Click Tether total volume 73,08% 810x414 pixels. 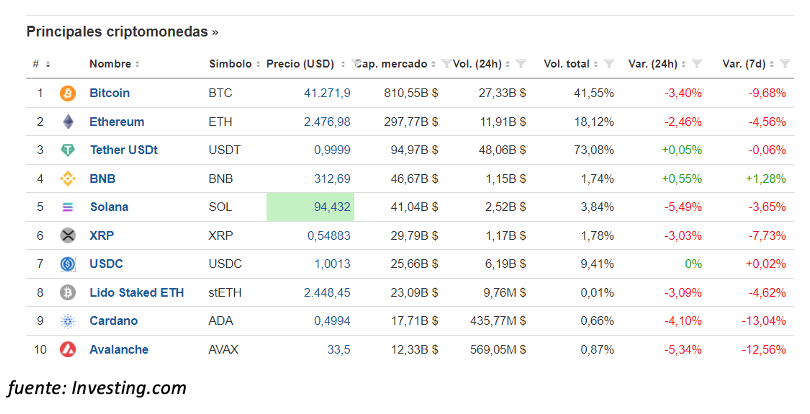[x=594, y=150]
